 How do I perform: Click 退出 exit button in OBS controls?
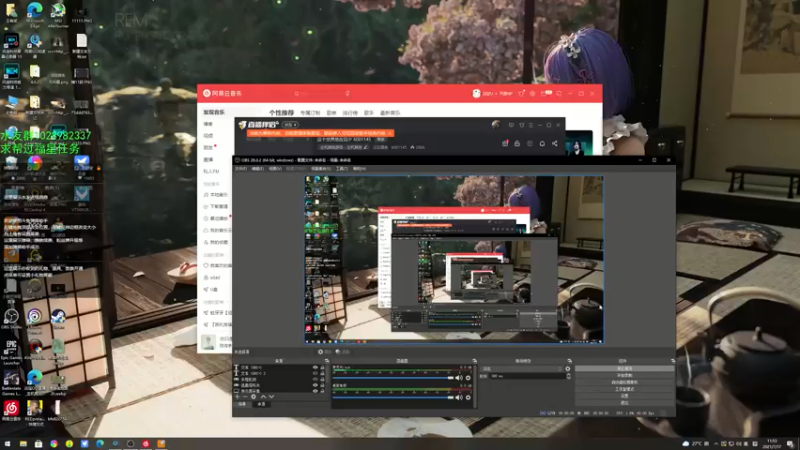624,403
